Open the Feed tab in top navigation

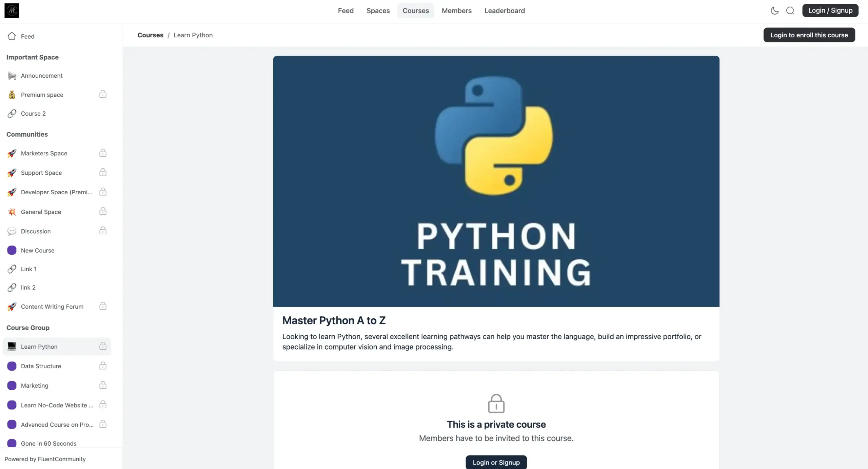[346, 11]
